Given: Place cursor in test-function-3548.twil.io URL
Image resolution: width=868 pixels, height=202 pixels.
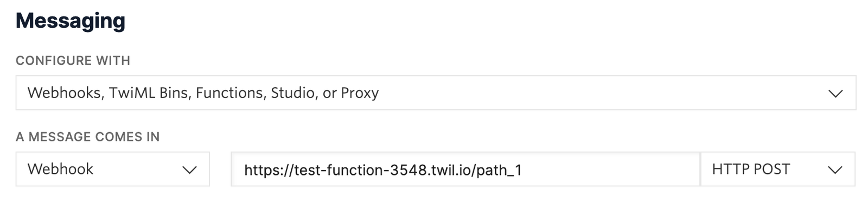Looking at the screenshot, I should [383, 170].
